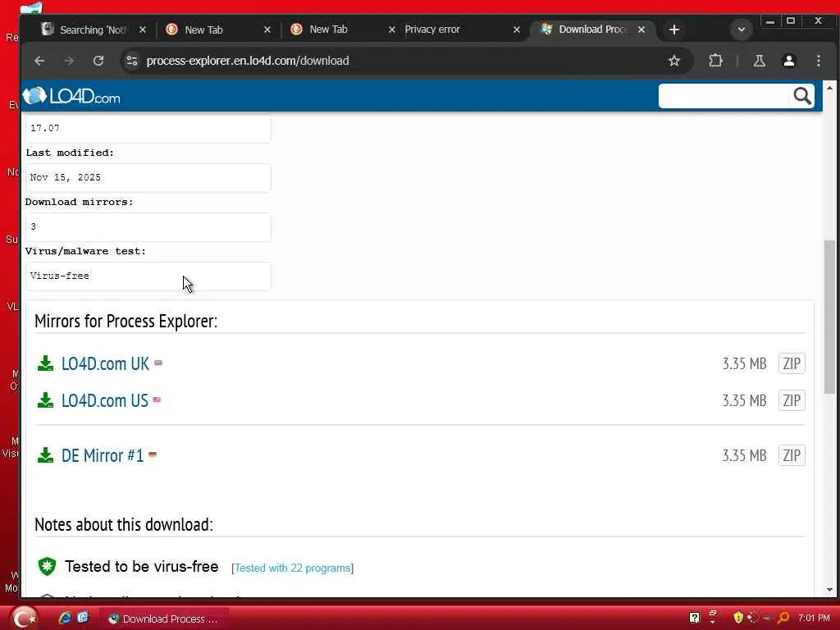Image resolution: width=840 pixels, height=630 pixels.
Task: Click the LO4D.com logo
Action: coord(71,97)
